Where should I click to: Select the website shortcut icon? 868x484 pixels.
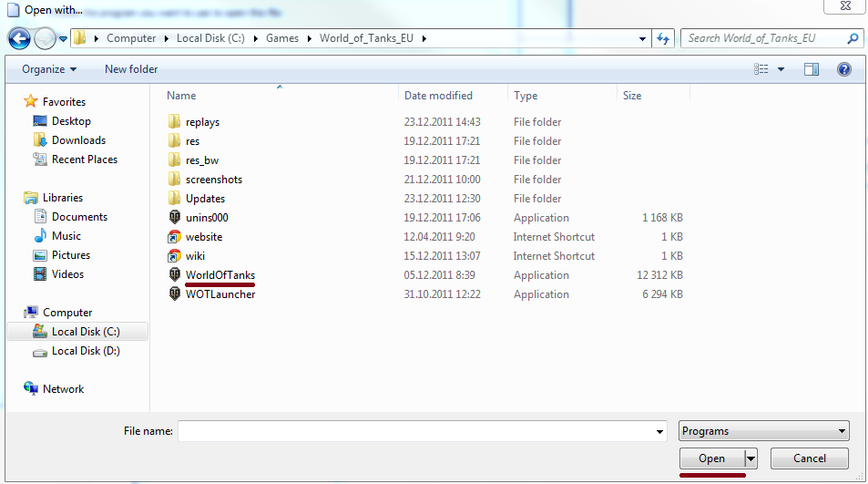pos(174,236)
